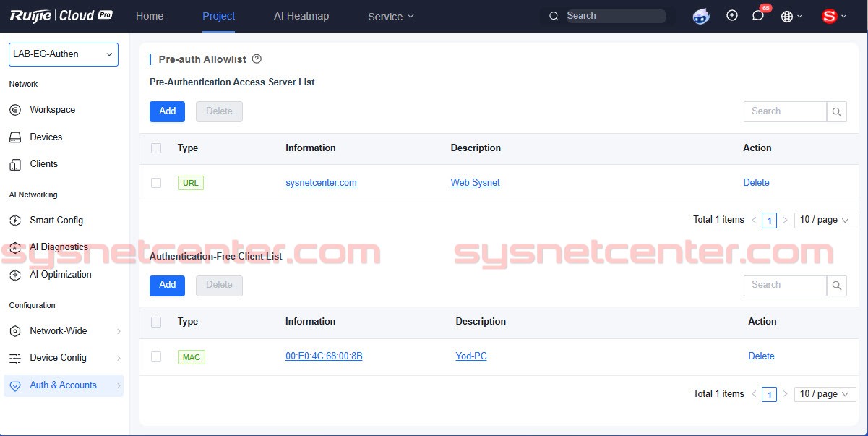Delete the Yod-PC MAC entry
Image resolution: width=868 pixels, height=436 pixels.
(761, 356)
